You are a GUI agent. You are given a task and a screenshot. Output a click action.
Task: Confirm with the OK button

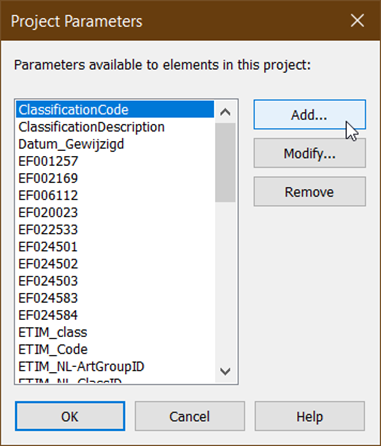pyautogui.click(x=70, y=416)
